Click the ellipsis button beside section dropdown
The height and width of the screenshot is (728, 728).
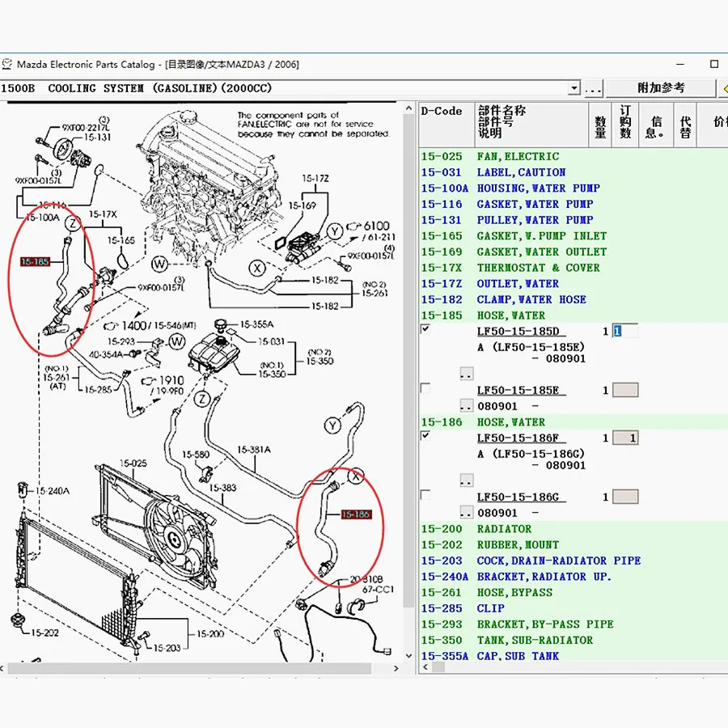(x=594, y=87)
